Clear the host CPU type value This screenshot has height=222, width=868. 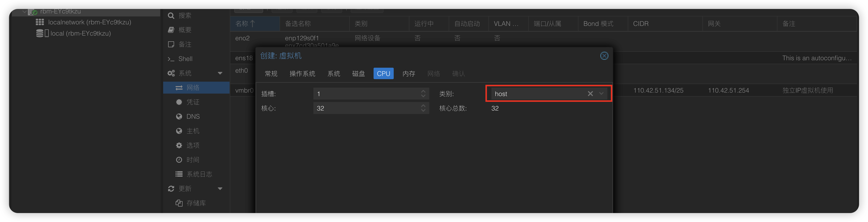[x=590, y=94]
